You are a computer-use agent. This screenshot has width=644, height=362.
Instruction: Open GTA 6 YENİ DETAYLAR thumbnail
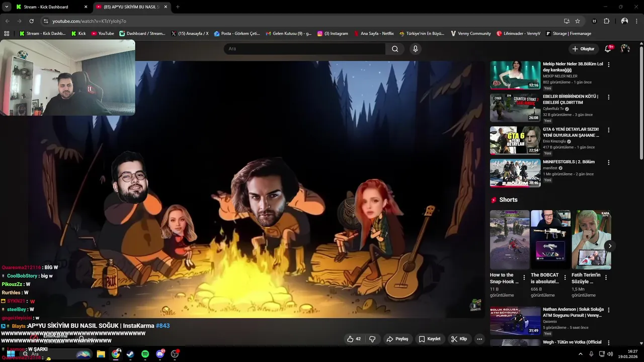coord(515,140)
